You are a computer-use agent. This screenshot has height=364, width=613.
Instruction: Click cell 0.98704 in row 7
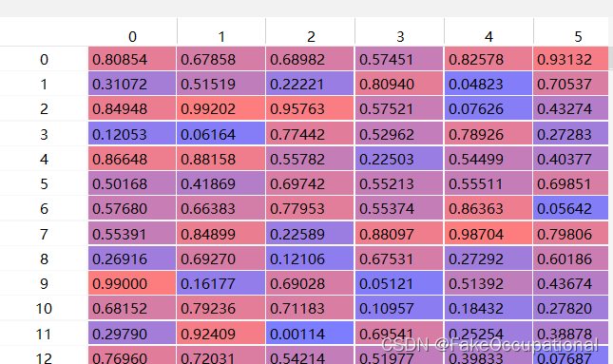tap(488, 234)
